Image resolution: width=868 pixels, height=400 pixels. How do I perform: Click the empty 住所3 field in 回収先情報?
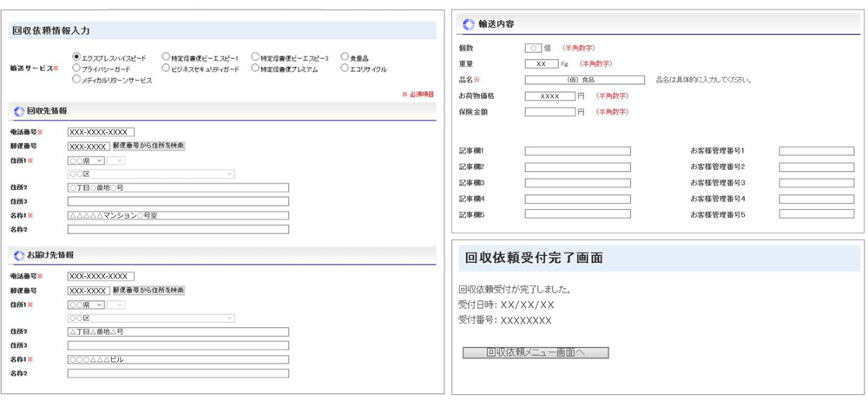coord(178,201)
